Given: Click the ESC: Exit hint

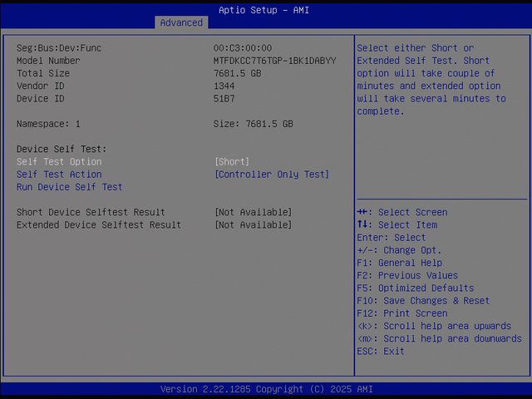Looking at the screenshot, I should click(381, 351).
